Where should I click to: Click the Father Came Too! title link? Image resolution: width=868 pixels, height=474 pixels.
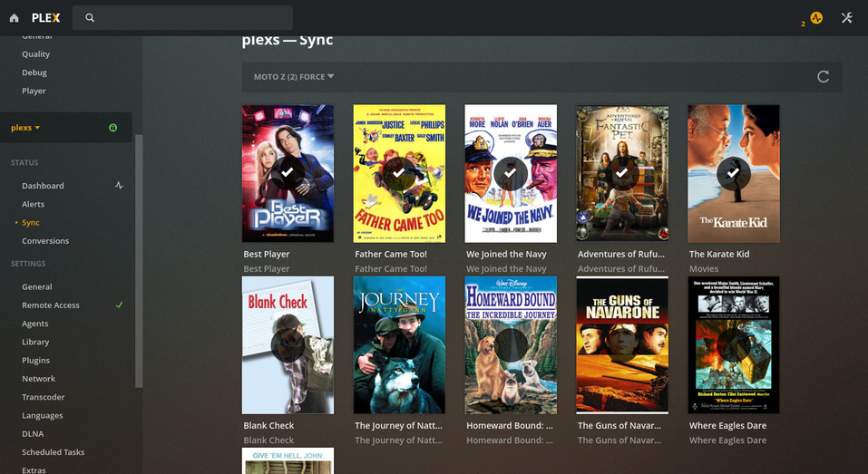pos(391,255)
